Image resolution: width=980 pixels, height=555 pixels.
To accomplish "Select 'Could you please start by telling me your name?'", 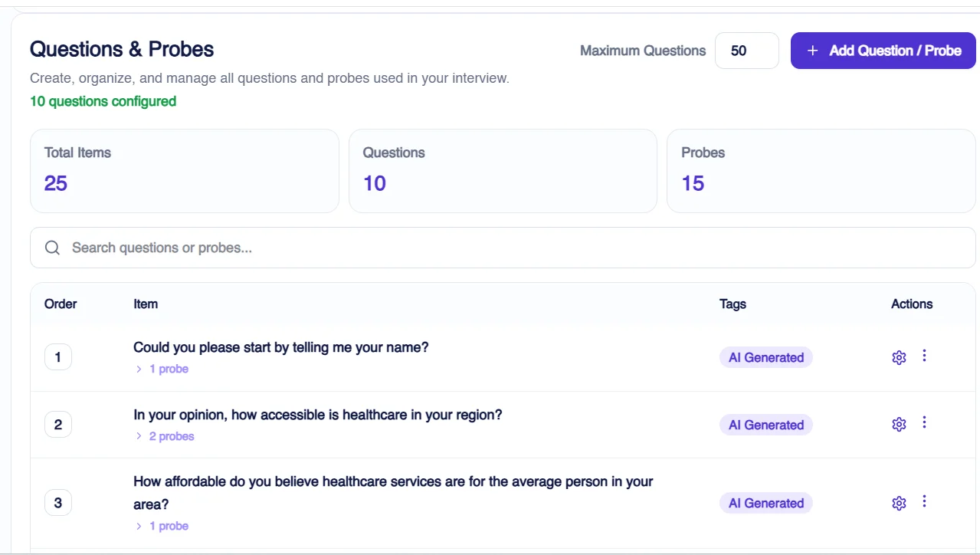I will click(281, 347).
